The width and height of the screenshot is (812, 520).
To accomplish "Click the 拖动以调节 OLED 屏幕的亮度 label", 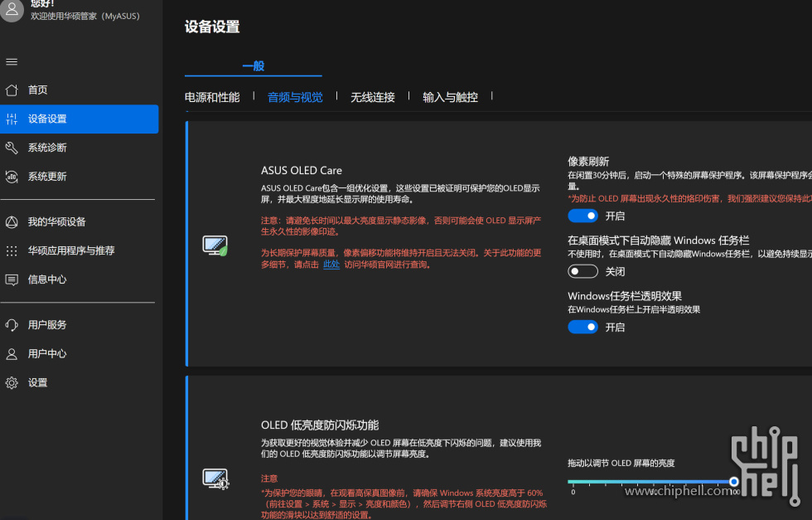I will point(621,463).
